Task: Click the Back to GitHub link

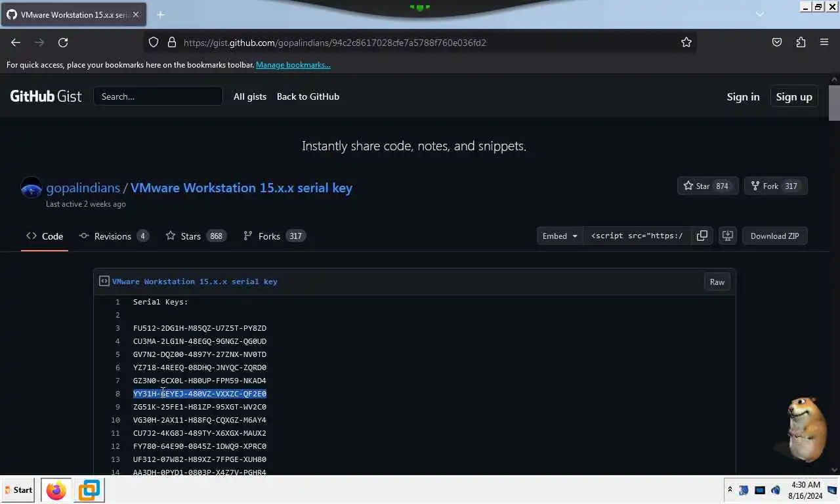Action: pos(308,96)
